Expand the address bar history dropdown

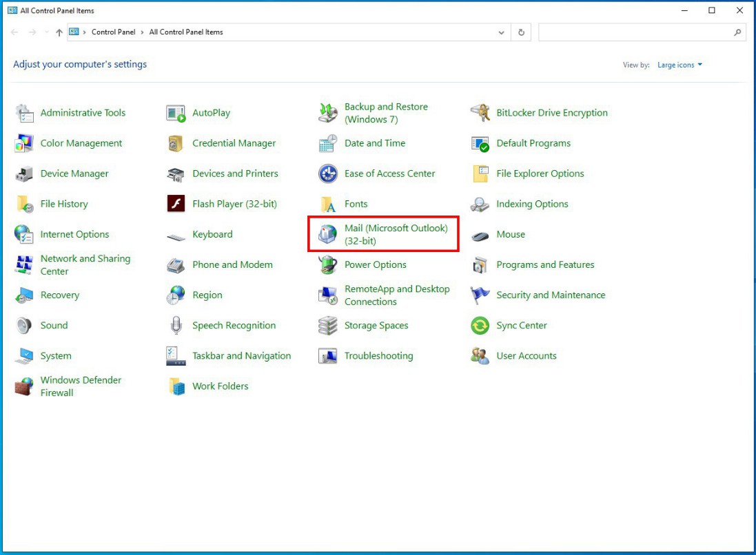502,33
